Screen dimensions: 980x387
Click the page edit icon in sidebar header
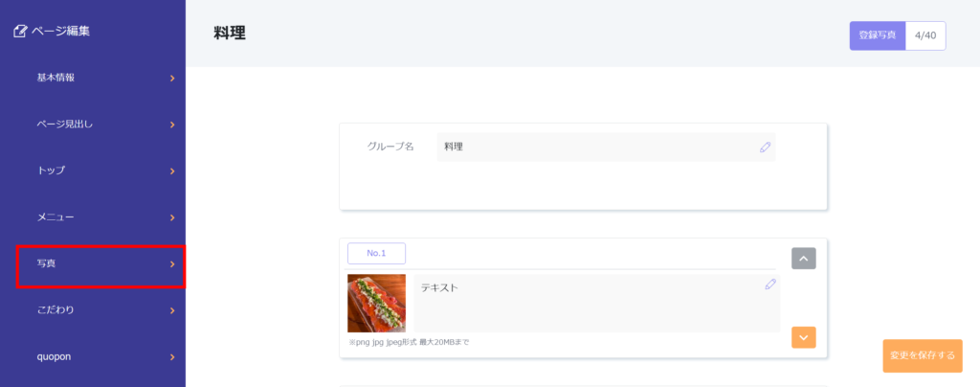[20, 32]
